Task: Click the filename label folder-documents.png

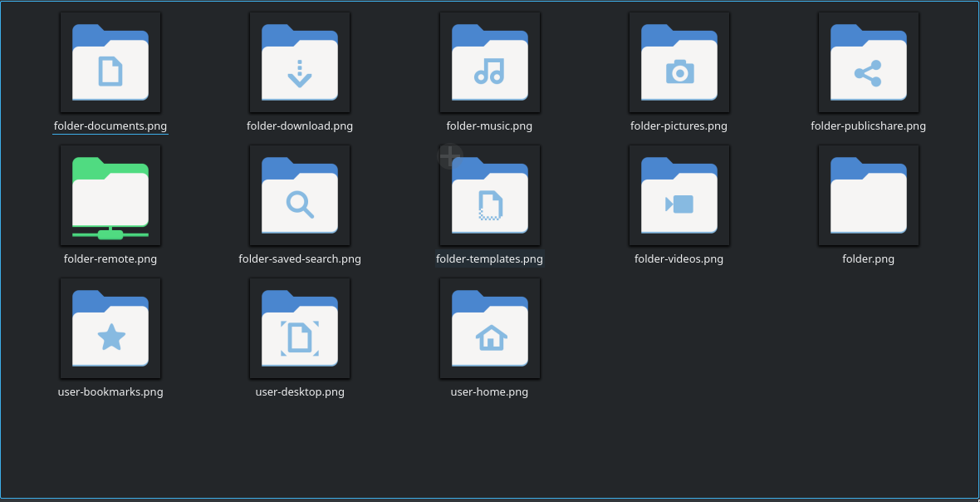Action: [x=110, y=125]
